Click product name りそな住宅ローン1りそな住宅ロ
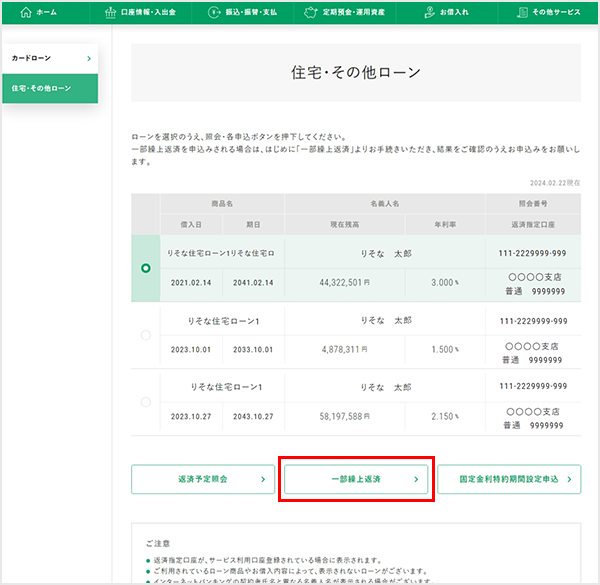The width and height of the screenshot is (600, 585). tap(221, 253)
